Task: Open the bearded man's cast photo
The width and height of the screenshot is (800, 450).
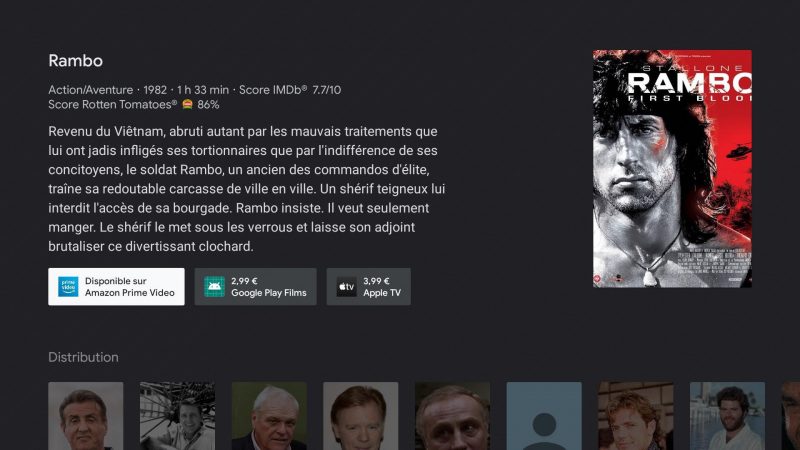Action: (728, 416)
